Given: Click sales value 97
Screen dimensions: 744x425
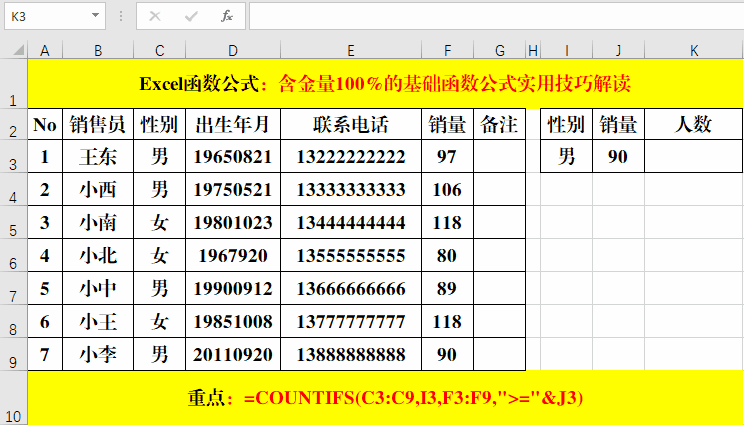Looking at the screenshot, I should pyautogui.click(x=447, y=156).
